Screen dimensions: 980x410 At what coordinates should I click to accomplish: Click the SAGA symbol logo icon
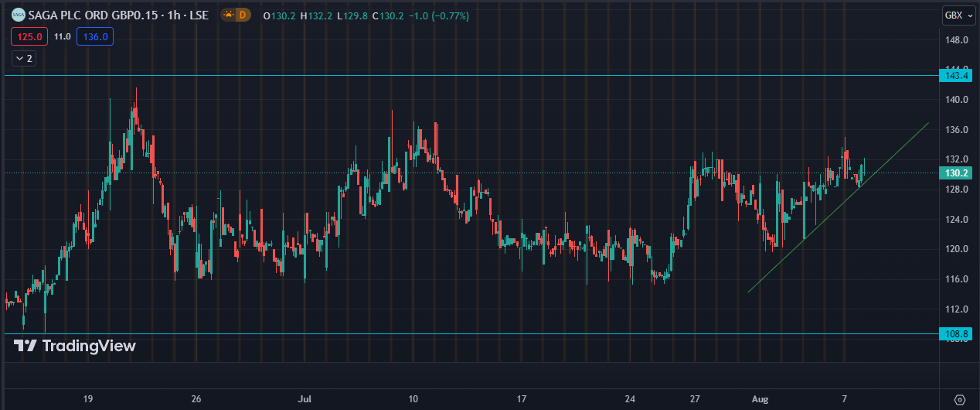pyautogui.click(x=18, y=15)
